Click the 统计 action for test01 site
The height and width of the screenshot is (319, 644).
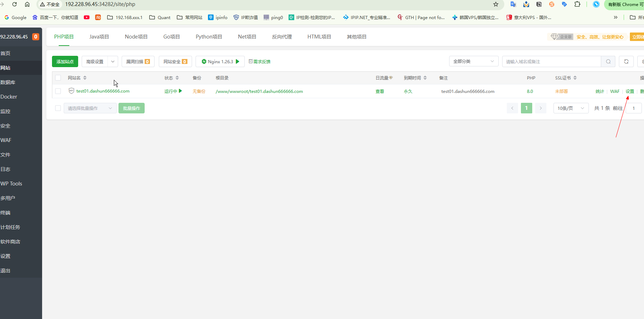pyautogui.click(x=600, y=91)
